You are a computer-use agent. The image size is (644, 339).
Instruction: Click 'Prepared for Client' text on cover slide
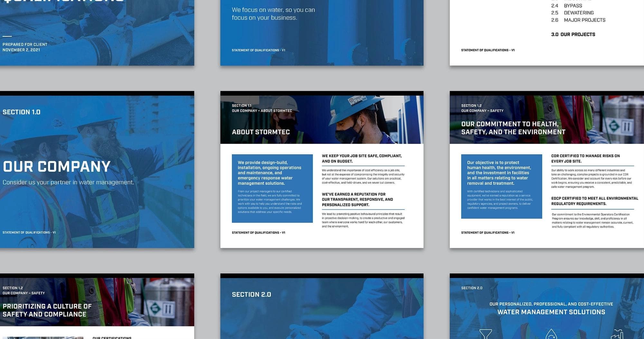pos(25,44)
